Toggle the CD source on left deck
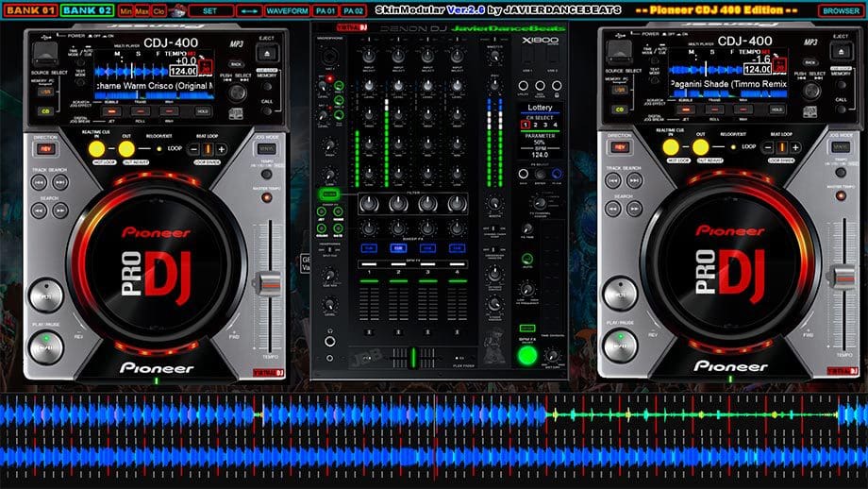The height and width of the screenshot is (489, 868). tap(45, 111)
